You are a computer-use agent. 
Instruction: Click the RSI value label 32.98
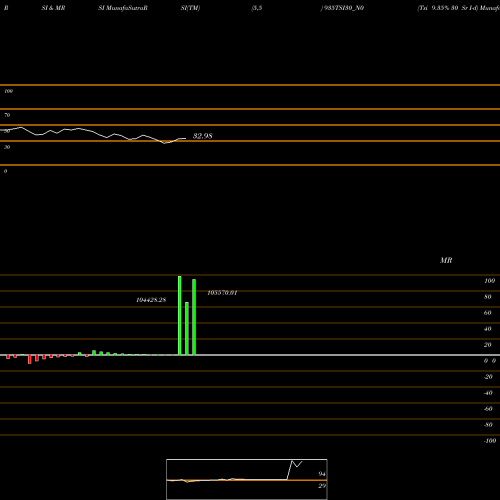203,136
